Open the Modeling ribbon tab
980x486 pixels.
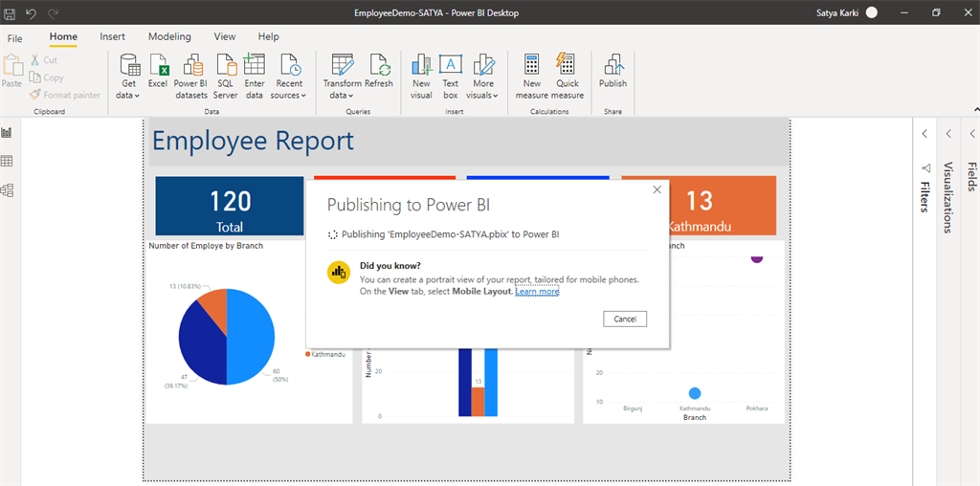tap(169, 36)
